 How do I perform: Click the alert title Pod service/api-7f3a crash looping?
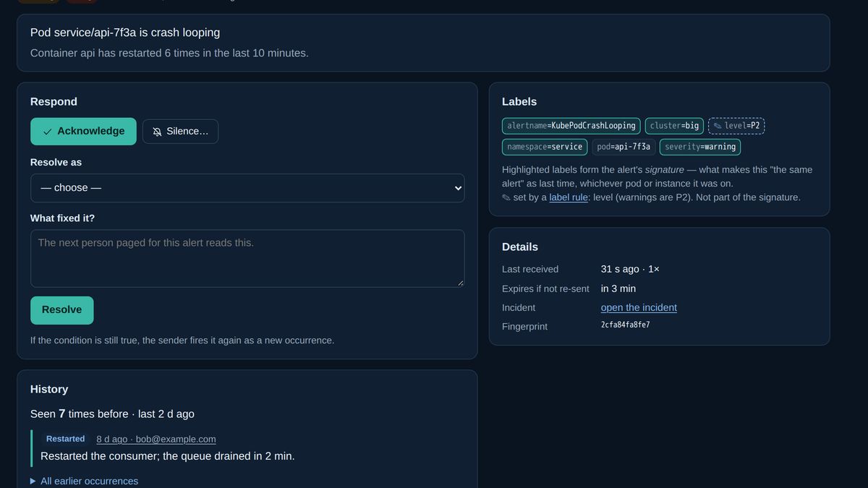[125, 33]
